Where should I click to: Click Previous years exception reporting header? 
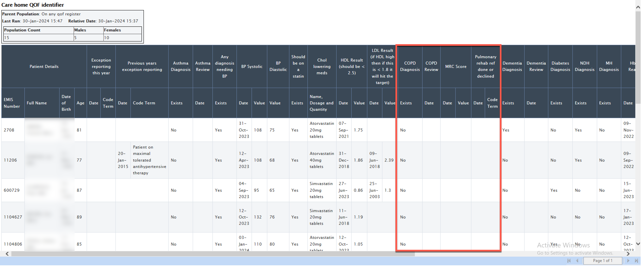(142, 67)
